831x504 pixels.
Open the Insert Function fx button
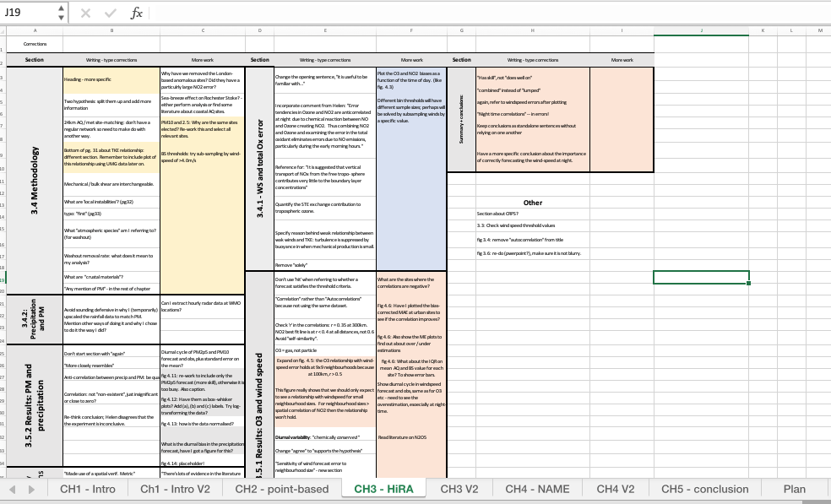(136, 14)
